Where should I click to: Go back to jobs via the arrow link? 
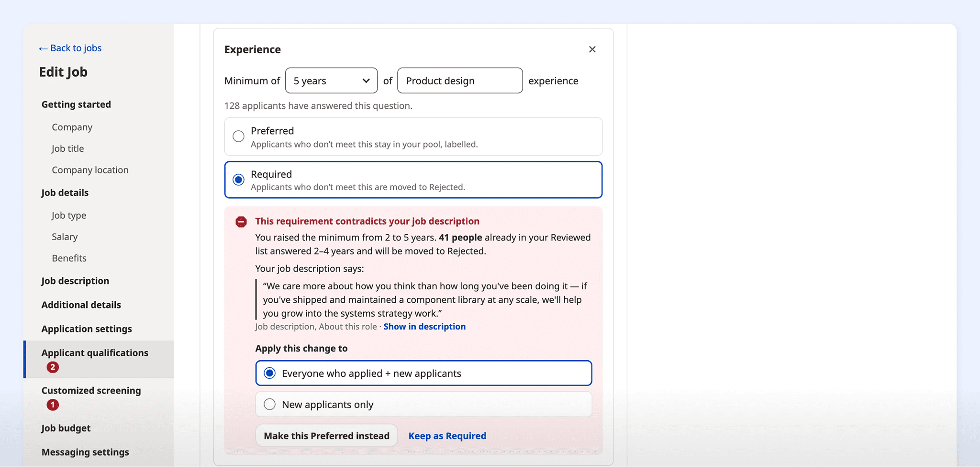coord(70,48)
